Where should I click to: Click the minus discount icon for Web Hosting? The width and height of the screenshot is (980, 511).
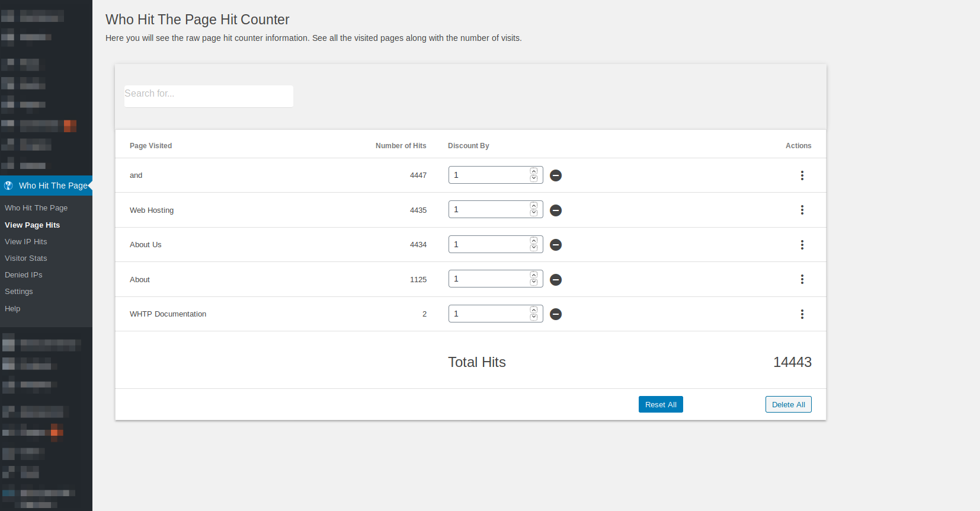556,210
